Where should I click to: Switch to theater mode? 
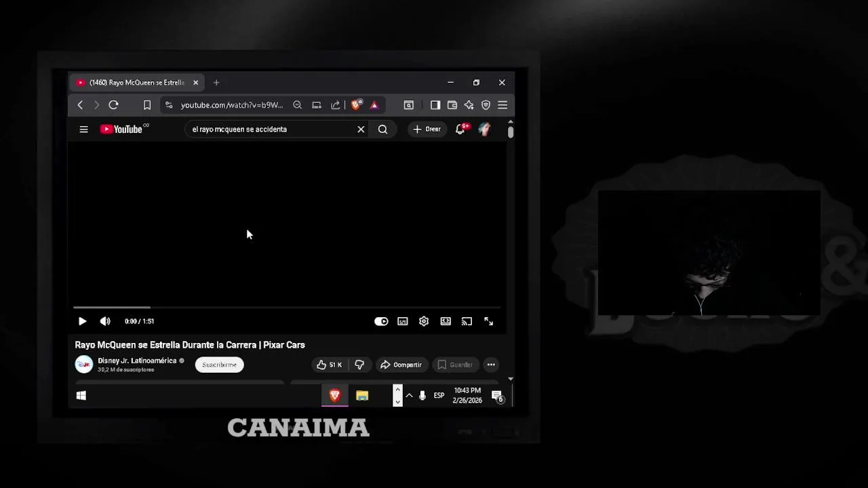[x=446, y=321]
